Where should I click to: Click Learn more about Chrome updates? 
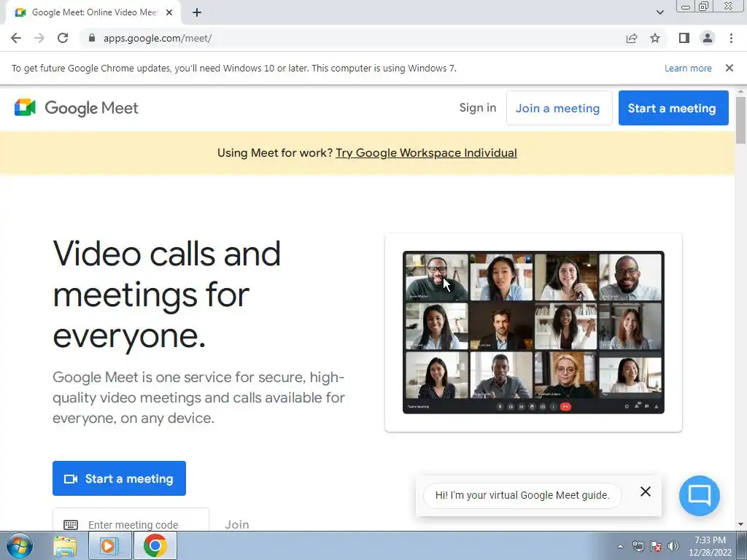tap(688, 68)
